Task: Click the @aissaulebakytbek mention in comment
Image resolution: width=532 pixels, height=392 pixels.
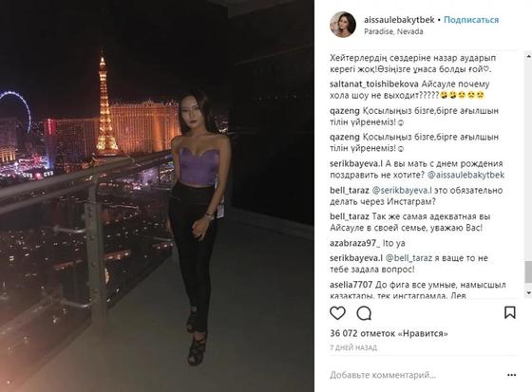Action: (465, 175)
